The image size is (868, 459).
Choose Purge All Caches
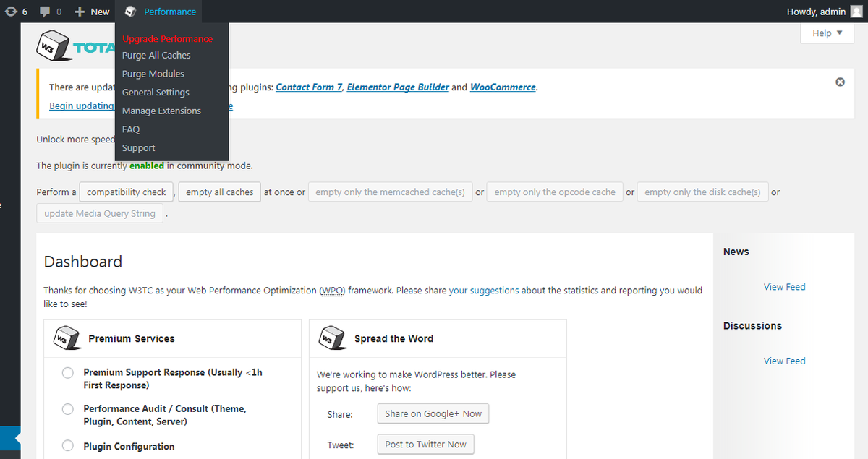tap(156, 56)
